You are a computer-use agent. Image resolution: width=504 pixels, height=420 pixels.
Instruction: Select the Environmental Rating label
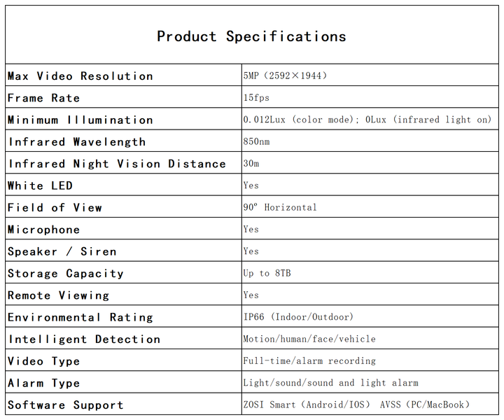point(80,317)
